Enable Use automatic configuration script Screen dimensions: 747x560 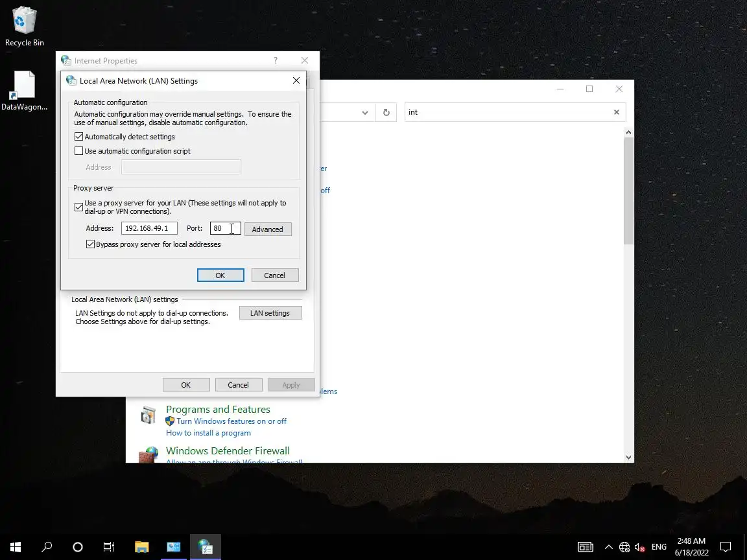[x=78, y=151]
